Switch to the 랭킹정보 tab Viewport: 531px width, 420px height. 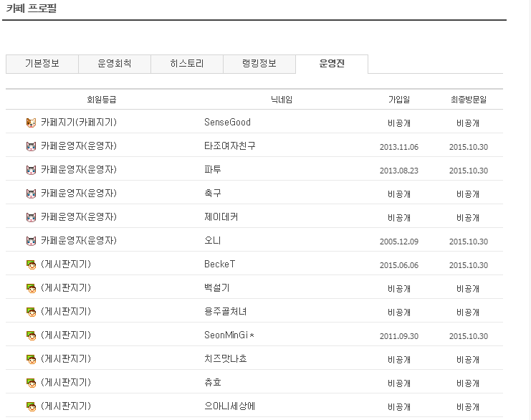259,64
